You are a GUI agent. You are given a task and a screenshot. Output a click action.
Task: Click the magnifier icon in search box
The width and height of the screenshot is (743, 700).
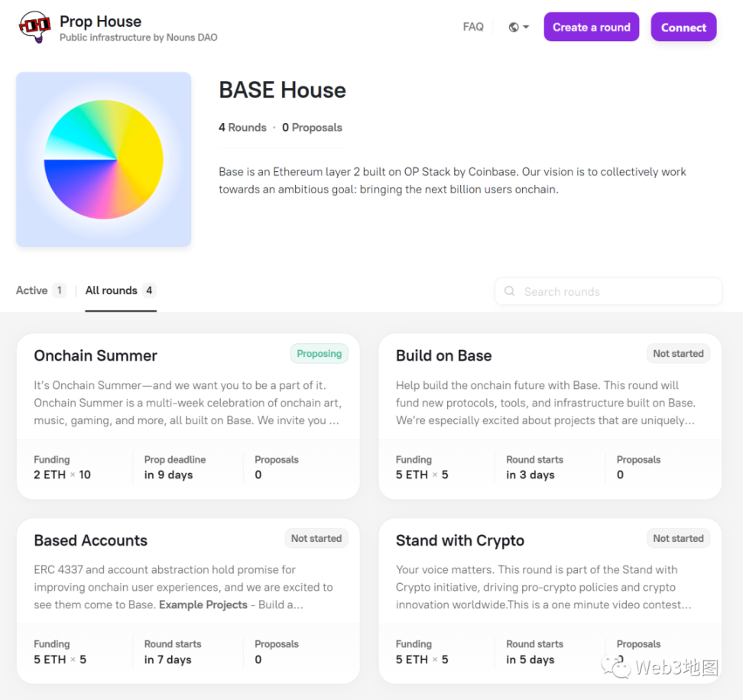click(x=509, y=291)
